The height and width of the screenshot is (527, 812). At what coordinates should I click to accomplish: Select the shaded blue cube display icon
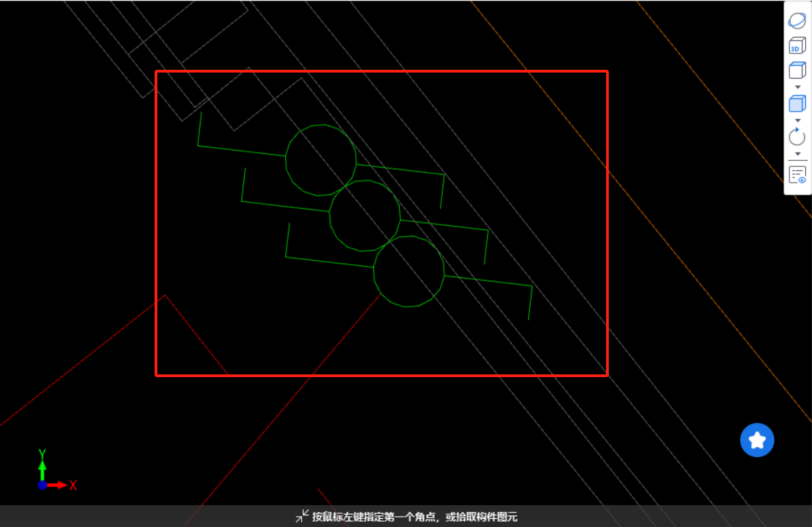(x=797, y=103)
